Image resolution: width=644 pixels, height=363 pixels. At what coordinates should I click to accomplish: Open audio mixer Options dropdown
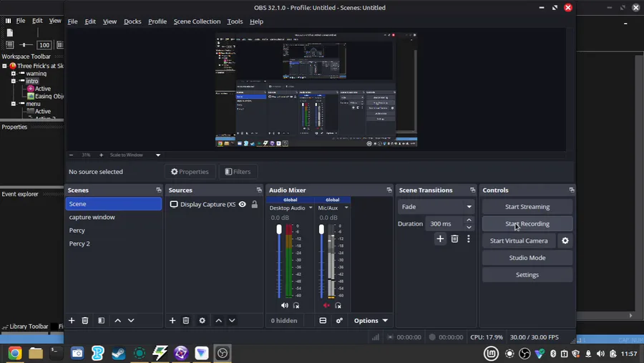coord(371,320)
